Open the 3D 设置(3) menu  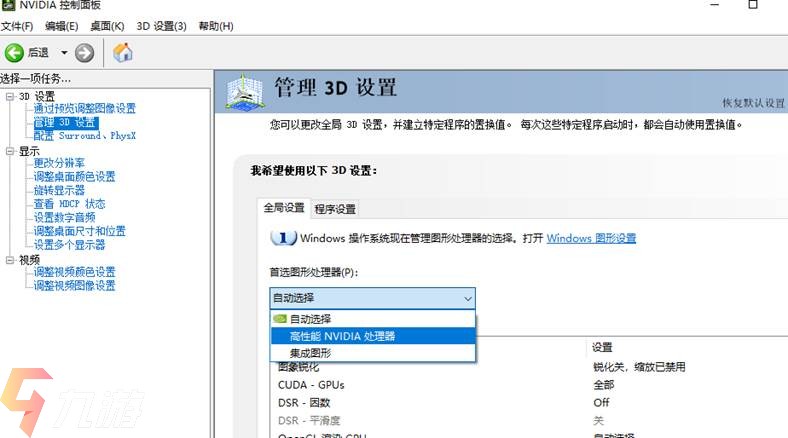[x=161, y=26]
